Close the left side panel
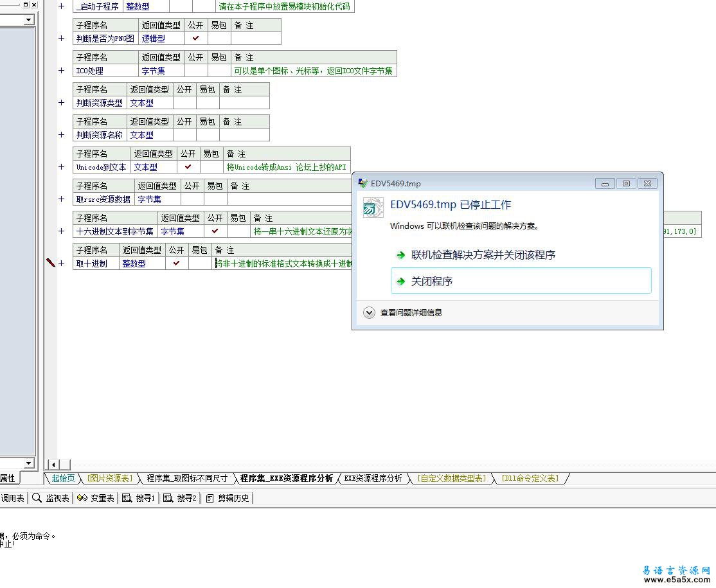Image resolution: width=716 pixels, height=588 pixels. tap(34, 4)
